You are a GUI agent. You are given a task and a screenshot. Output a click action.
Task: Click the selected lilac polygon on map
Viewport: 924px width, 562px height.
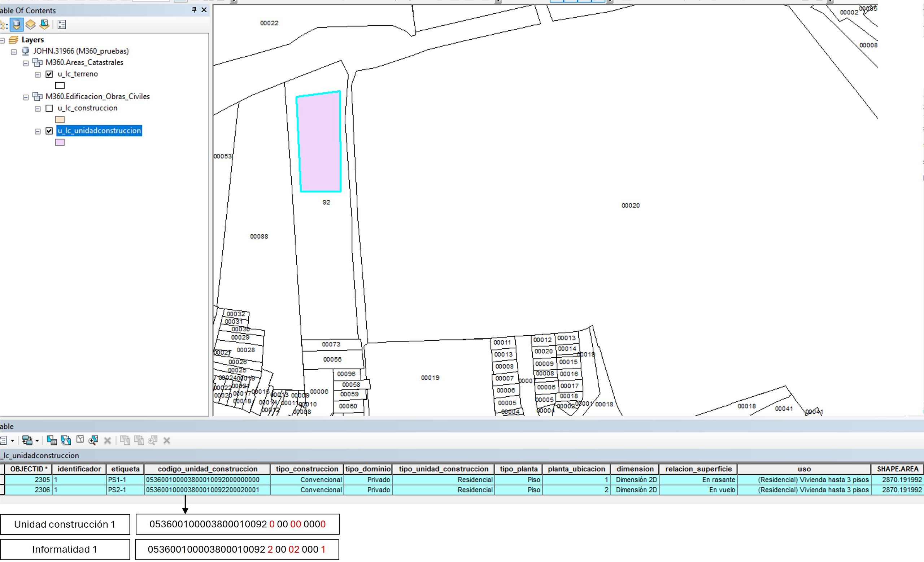pos(319,142)
